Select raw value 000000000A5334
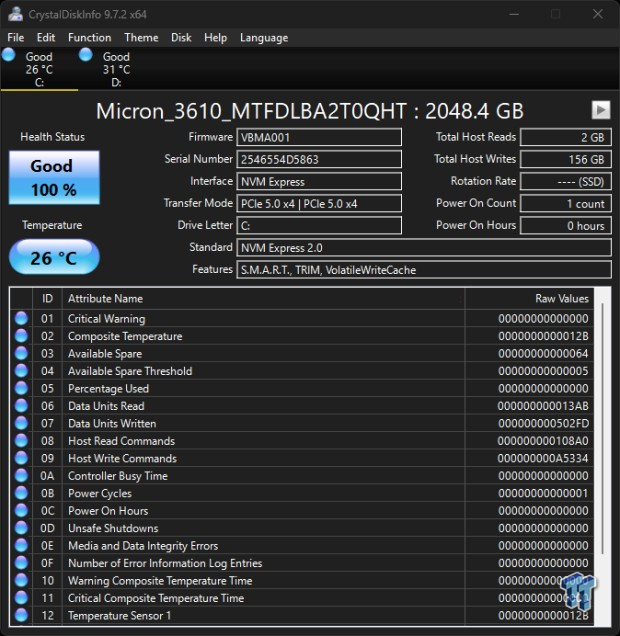Screen dimensions: 620x636 (543, 458)
